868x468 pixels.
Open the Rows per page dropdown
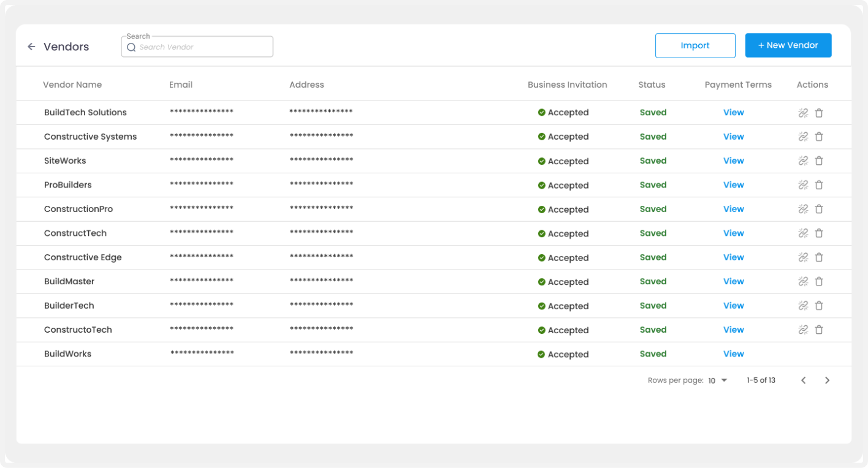[x=717, y=380]
